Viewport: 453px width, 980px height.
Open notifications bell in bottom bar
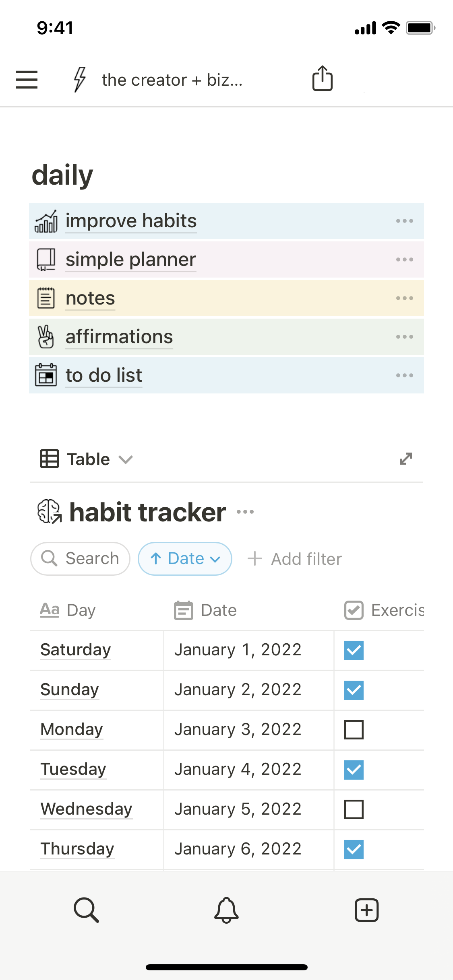tap(226, 910)
